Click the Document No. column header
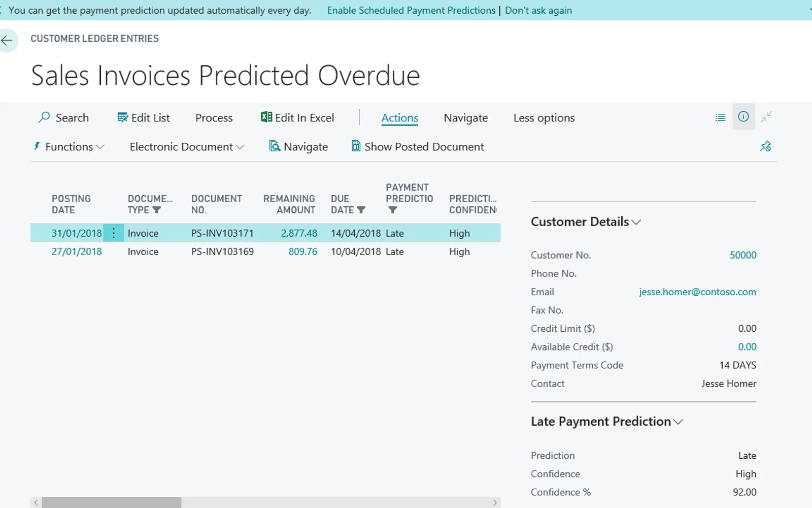Viewport: 812px width, 508px height. tap(217, 204)
